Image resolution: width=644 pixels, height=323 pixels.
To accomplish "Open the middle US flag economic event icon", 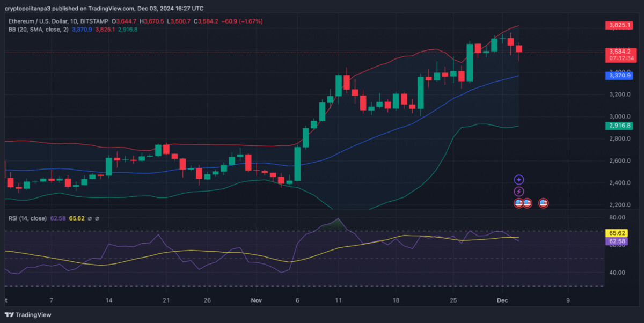I will tap(528, 203).
